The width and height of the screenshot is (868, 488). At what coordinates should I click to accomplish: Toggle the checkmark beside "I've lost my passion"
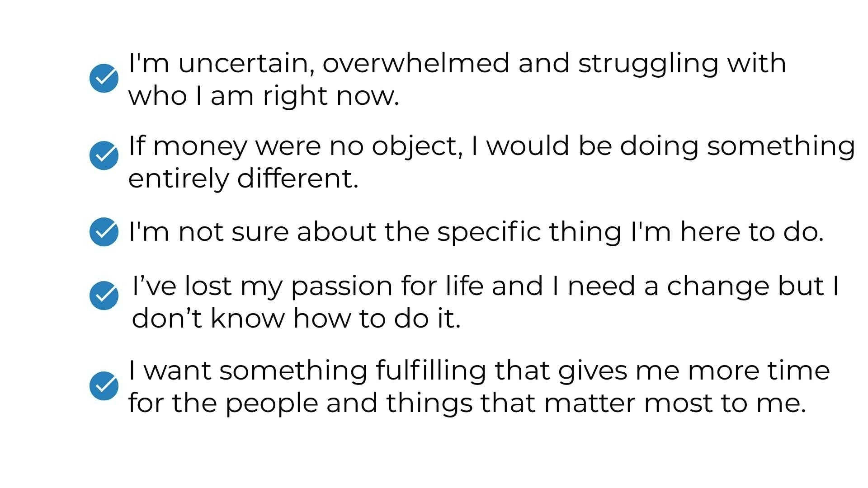tap(104, 296)
